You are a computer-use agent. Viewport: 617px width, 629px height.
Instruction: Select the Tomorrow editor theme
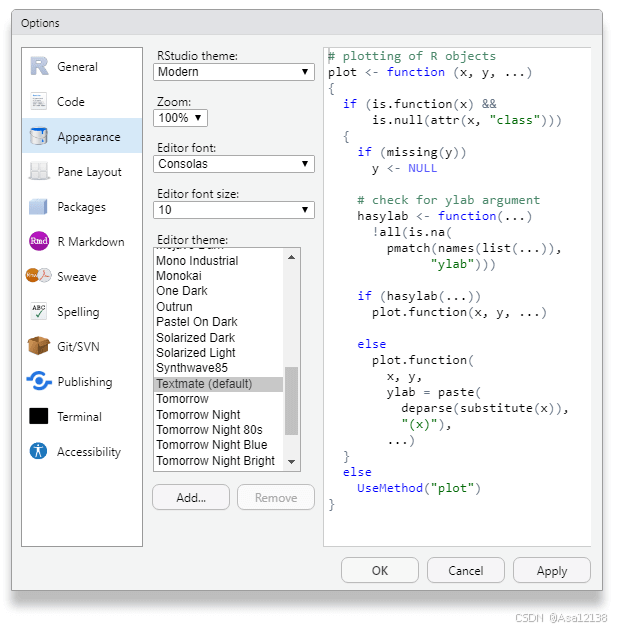click(x=219, y=399)
